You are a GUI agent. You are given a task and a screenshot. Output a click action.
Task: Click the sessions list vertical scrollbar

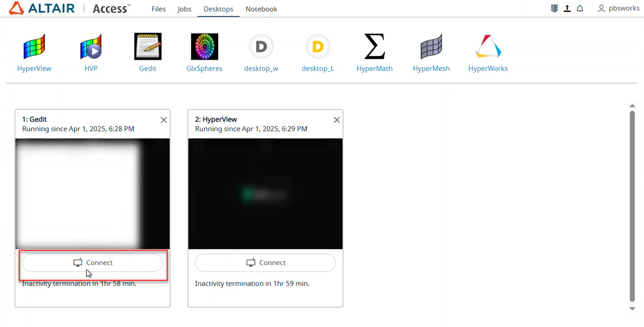point(632,205)
